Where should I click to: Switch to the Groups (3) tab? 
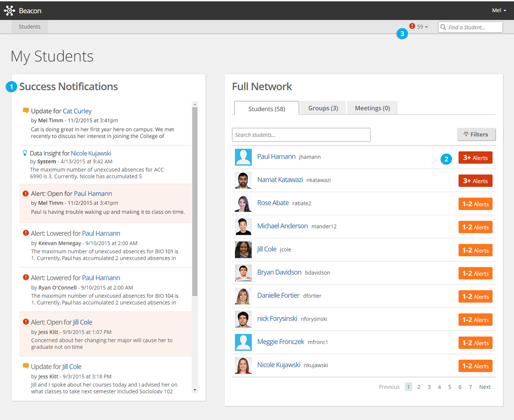pyautogui.click(x=323, y=108)
